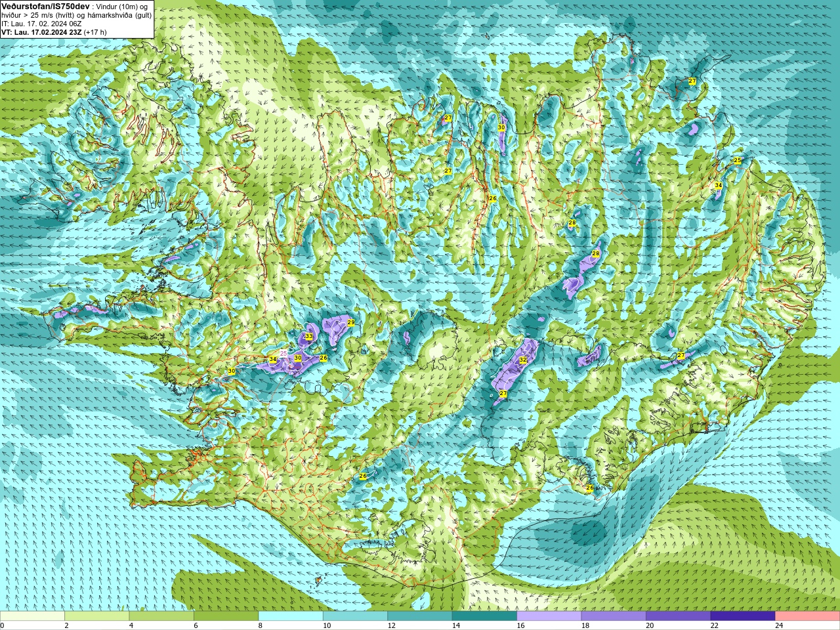Click the yellow gust marker labeled 29
This screenshot has width=840, height=630.
(350, 323)
